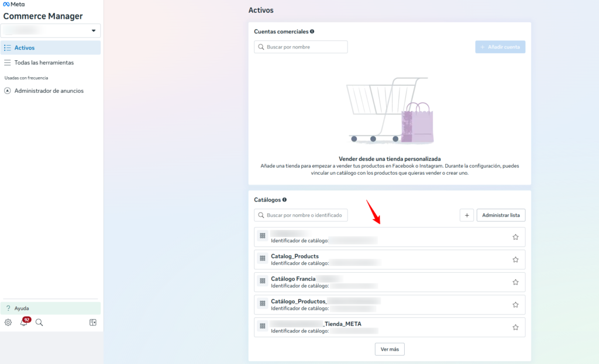
Task: Click the Administrar lista button
Action: click(x=501, y=215)
